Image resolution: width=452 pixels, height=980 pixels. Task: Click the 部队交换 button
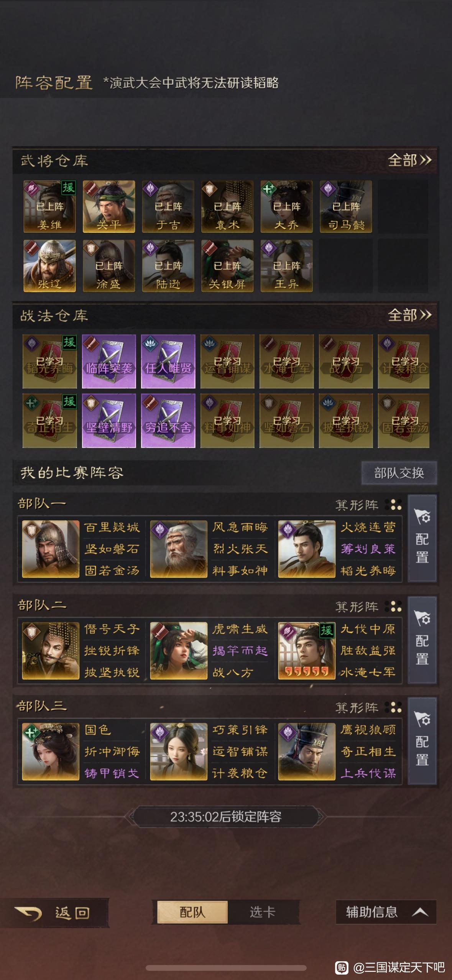(399, 473)
